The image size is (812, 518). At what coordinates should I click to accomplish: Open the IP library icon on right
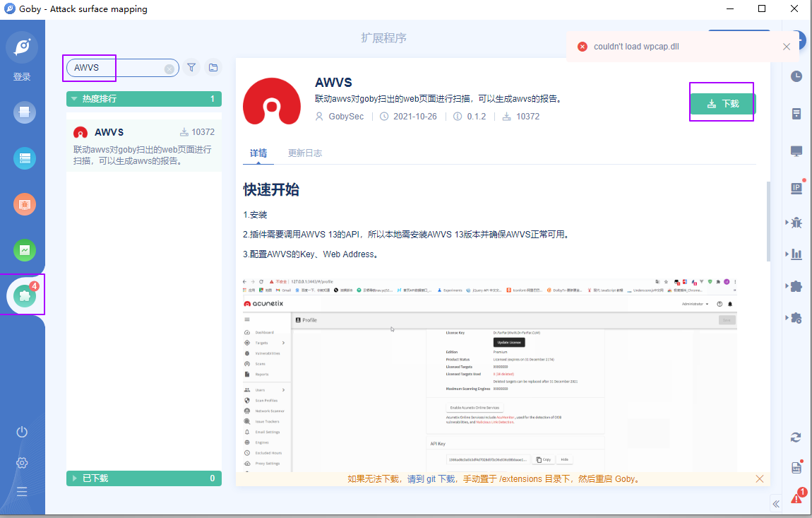[x=796, y=188]
